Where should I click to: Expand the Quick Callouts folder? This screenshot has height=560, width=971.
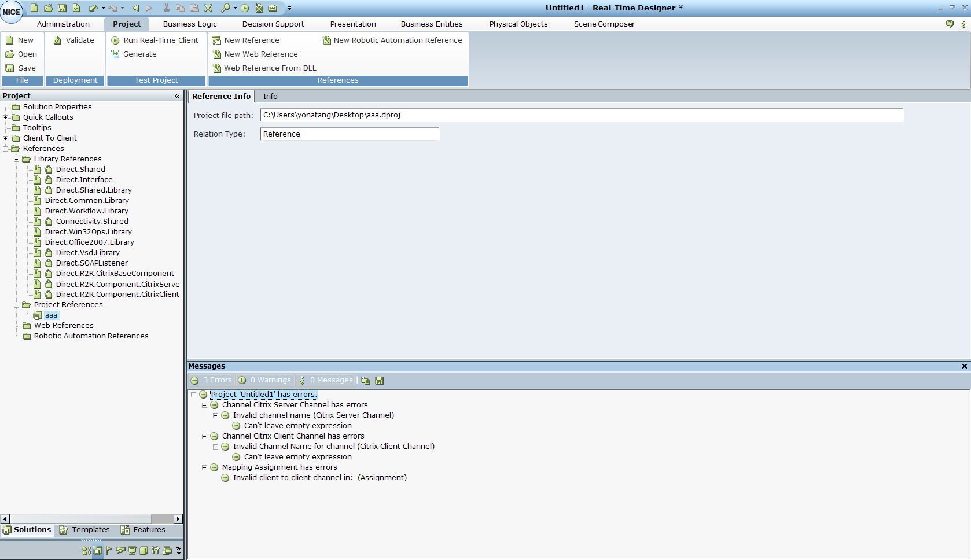pos(6,117)
